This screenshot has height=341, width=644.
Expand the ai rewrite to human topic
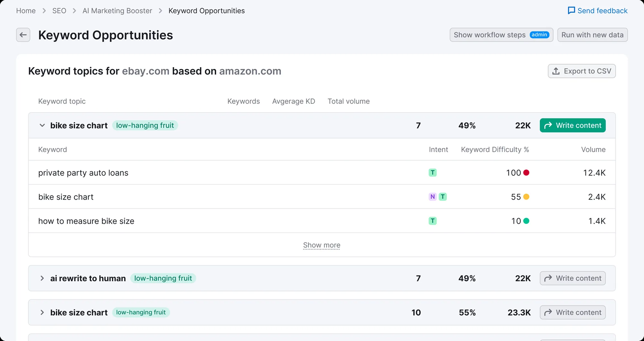pos(42,278)
